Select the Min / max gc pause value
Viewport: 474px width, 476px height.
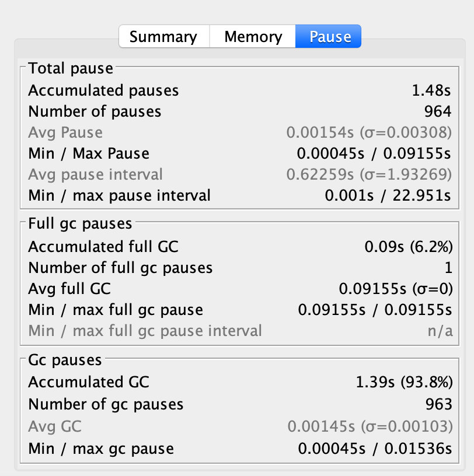pyautogui.click(x=375, y=449)
